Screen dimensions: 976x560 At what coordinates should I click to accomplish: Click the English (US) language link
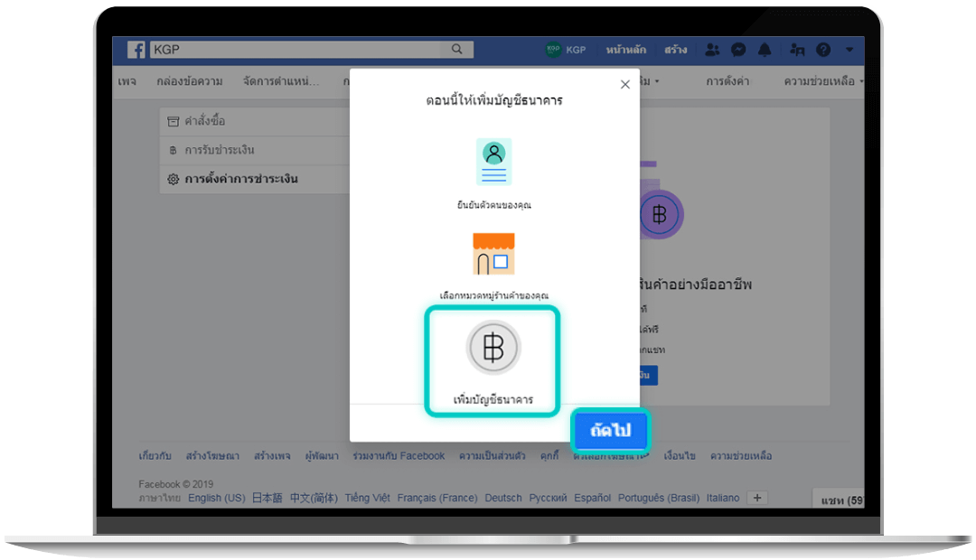(217, 498)
